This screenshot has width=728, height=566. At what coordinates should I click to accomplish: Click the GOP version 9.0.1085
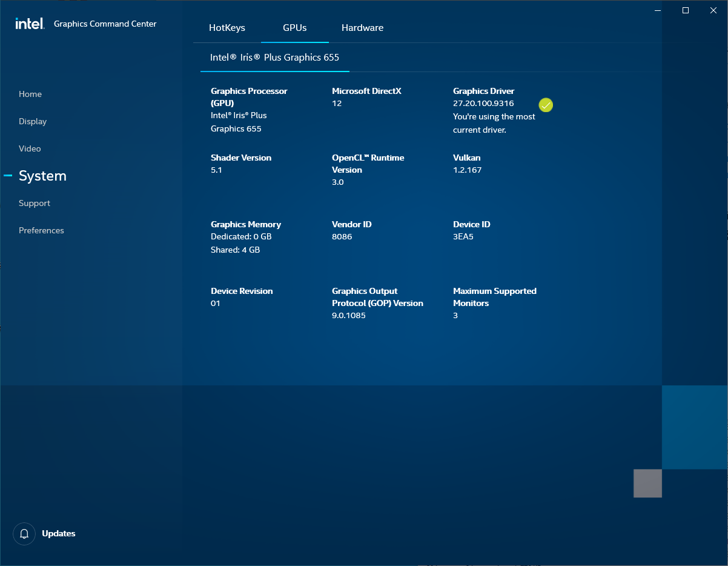(x=349, y=316)
